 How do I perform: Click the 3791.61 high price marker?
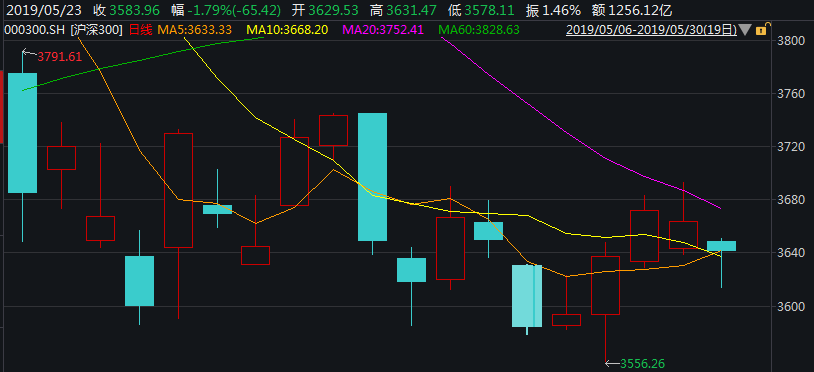60,57
